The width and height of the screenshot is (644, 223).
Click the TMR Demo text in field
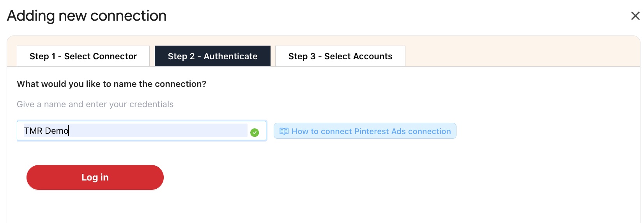coord(46,131)
